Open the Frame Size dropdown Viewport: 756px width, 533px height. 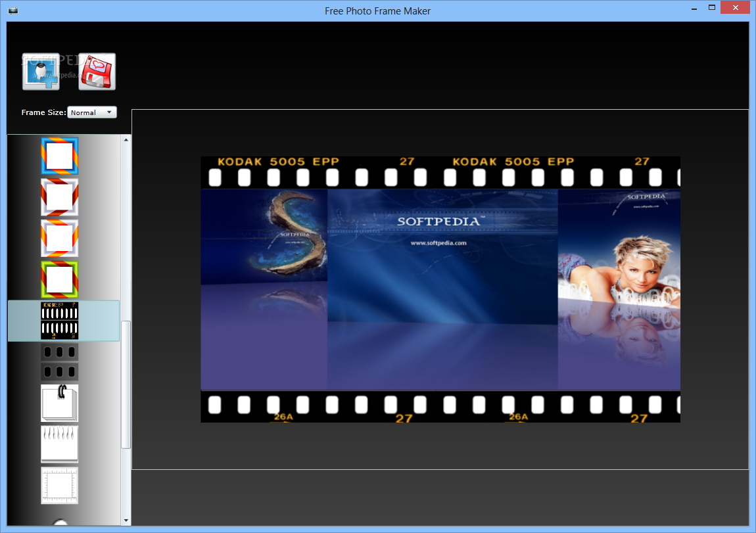[x=92, y=112]
